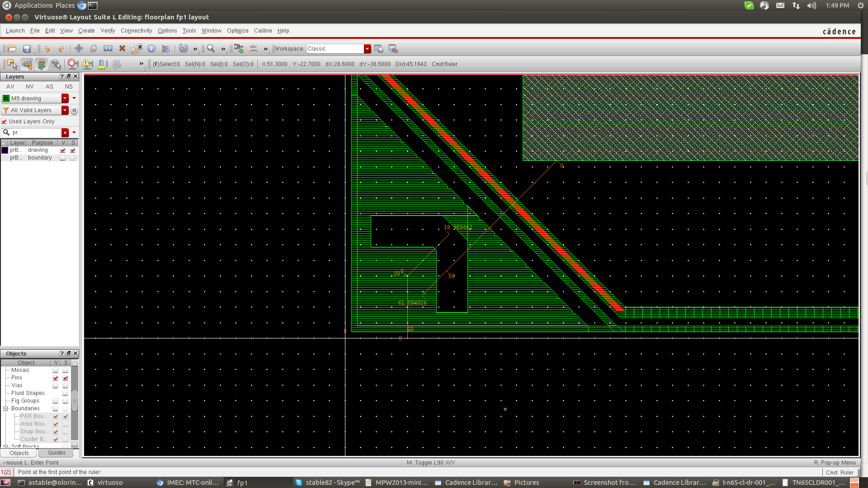868x488 pixels.
Task: Open the All Valid Layers filter dropdown
Action: tap(65, 110)
